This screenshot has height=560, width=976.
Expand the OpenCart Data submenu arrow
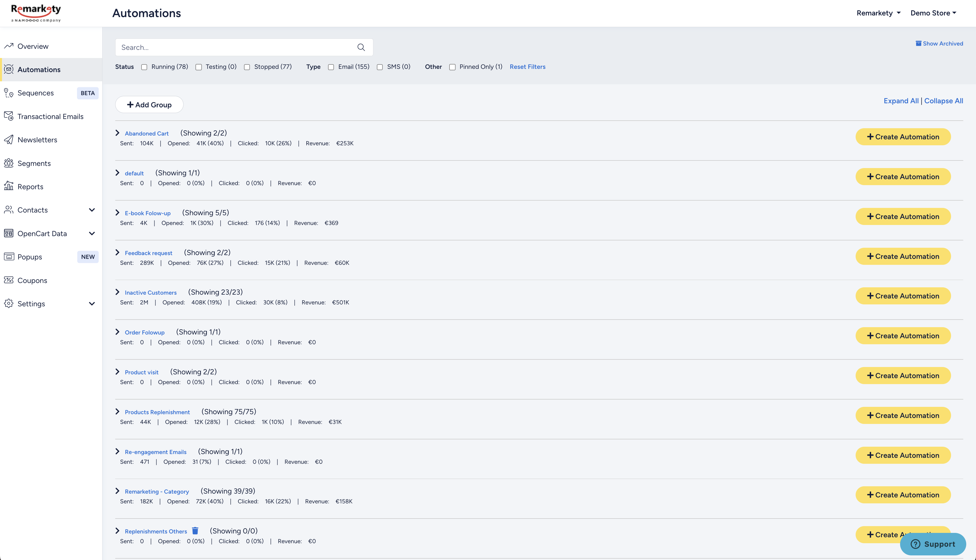(x=92, y=233)
